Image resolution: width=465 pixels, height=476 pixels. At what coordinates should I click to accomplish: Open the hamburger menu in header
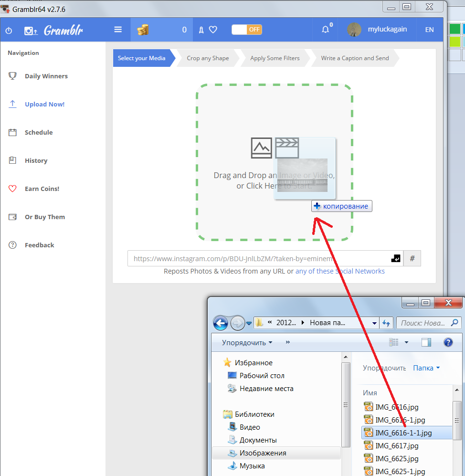coord(118,30)
